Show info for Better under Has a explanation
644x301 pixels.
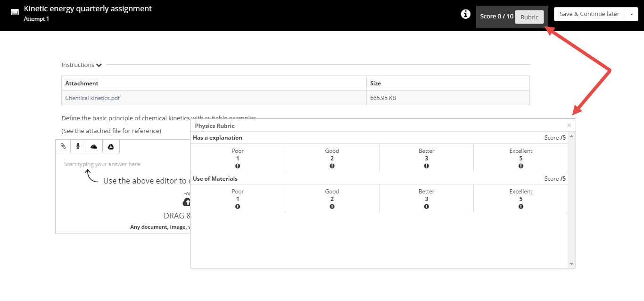click(426, 166)
